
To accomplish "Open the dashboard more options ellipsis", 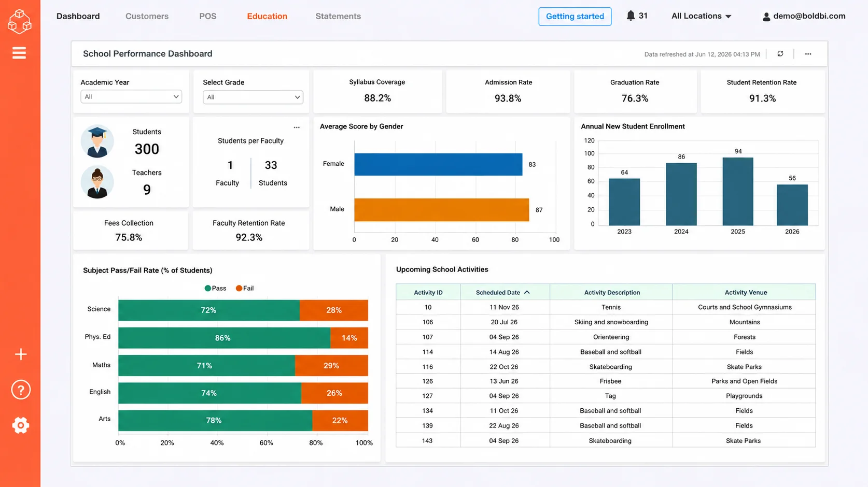I will (x=808, y=54).
